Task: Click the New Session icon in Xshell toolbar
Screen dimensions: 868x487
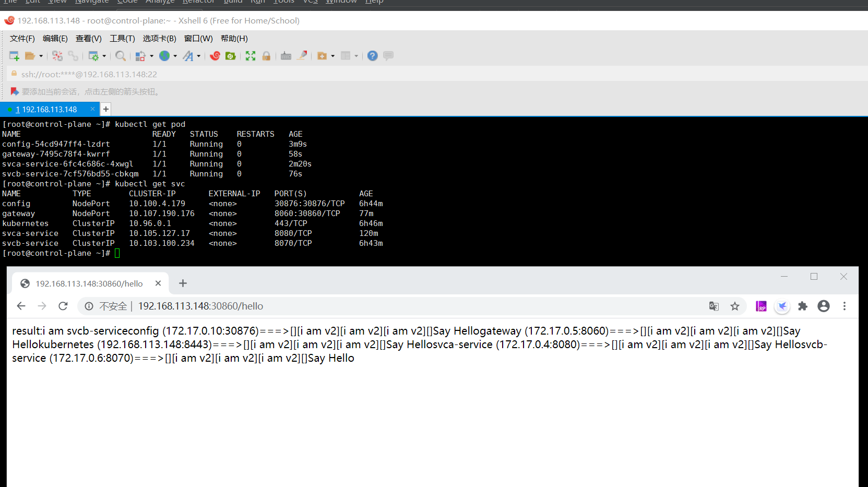Action: tap(14, 56)
